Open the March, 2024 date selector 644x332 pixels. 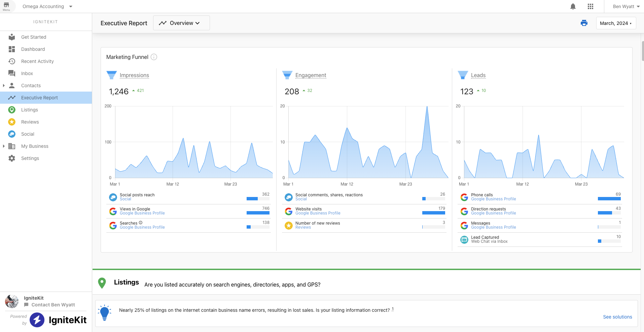616,23
